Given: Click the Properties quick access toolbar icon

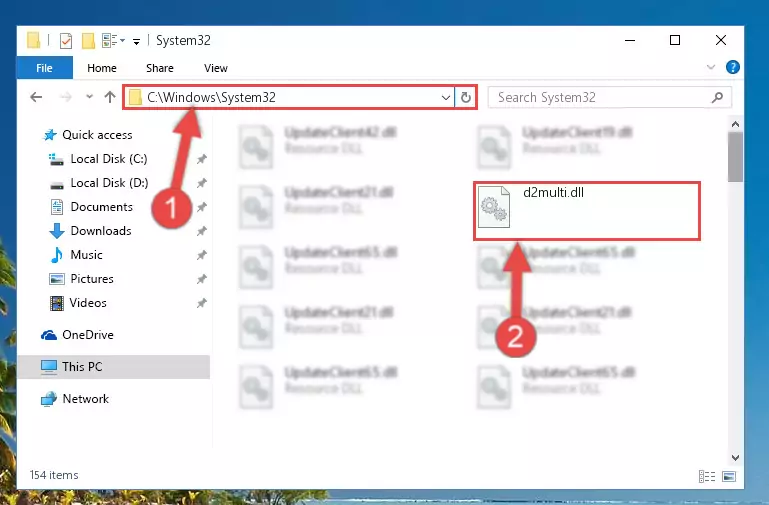Looking at the screenshot, I should [x=66, y=41].
